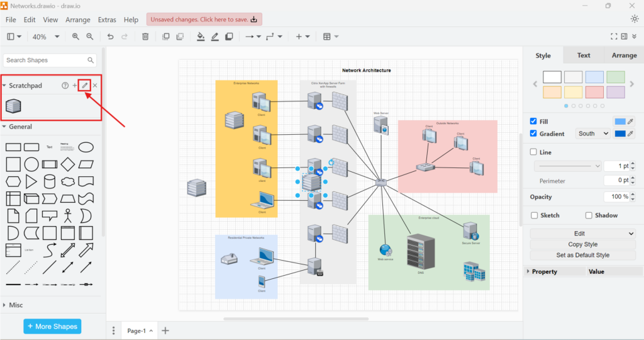This screenshot has width=644, height=340.
Task: Expand the Misc shapes section
Action: point(16,305)
